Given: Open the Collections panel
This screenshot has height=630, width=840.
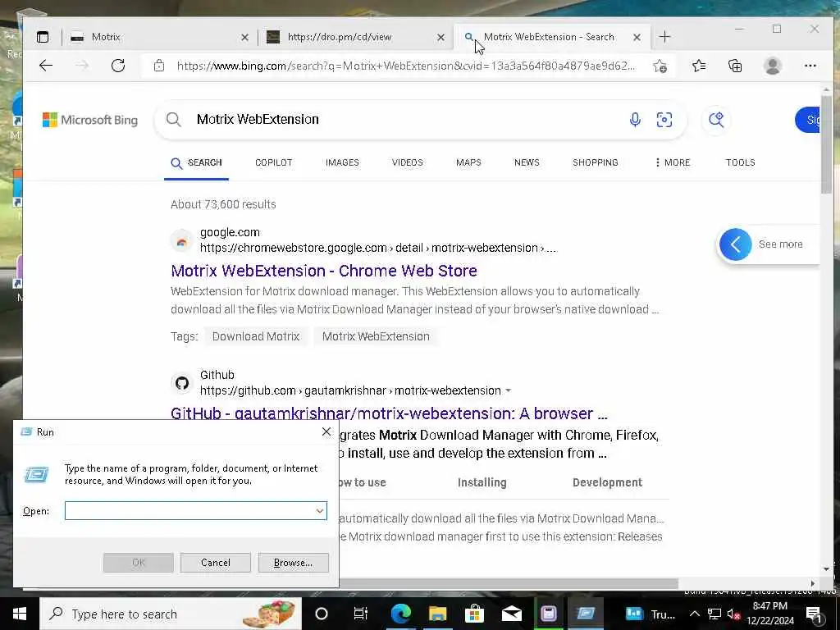Looking at the screenshot, I should 735,66.
